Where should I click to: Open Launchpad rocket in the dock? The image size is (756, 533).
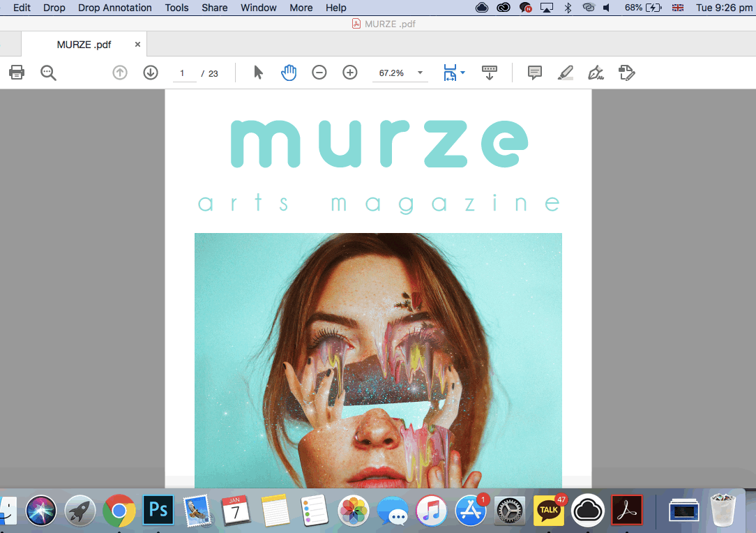pyautogui.click(x=80, y=511)
